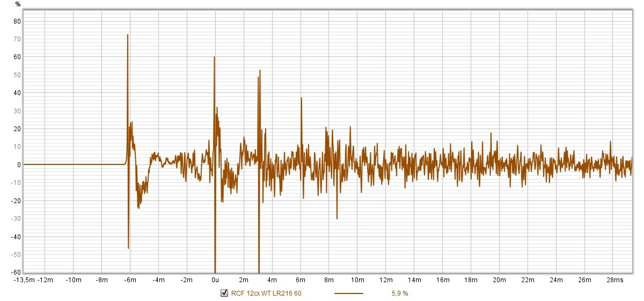Viewport: 644px width, 301px height.
Task: Click the % unit label above vertical axis
Action: coord(18,4)
